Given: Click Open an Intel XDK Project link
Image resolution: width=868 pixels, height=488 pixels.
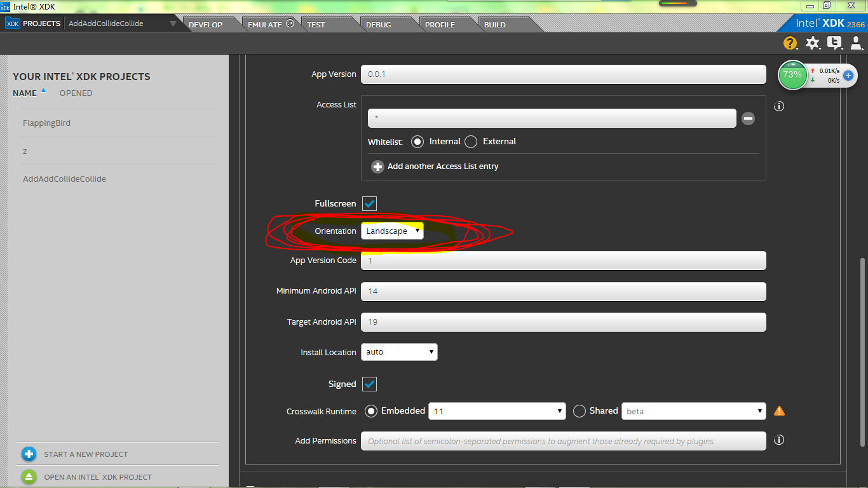Looking at the screenshot, I should [98, 477].
